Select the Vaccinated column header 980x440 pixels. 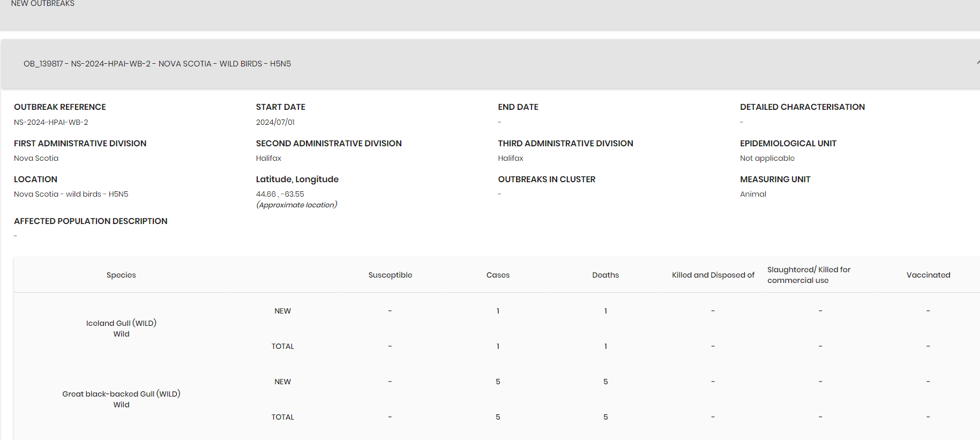coord(928,275)
